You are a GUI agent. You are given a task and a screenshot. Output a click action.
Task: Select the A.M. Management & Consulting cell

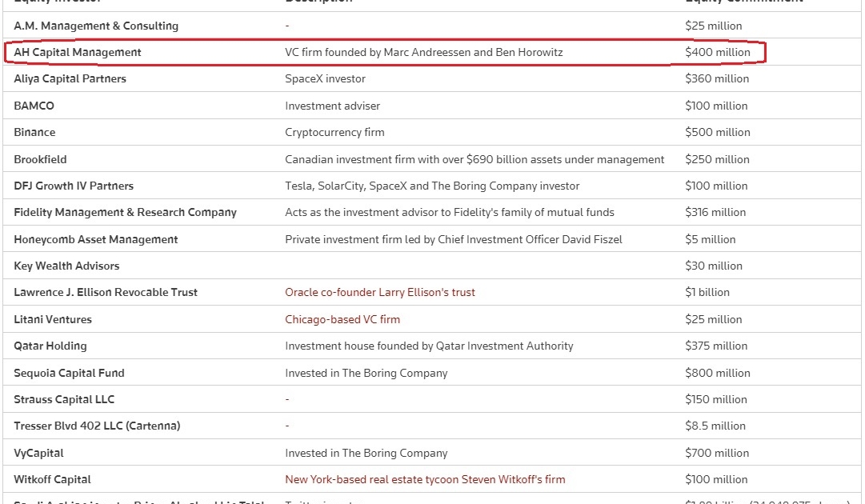tap(96, 26)
